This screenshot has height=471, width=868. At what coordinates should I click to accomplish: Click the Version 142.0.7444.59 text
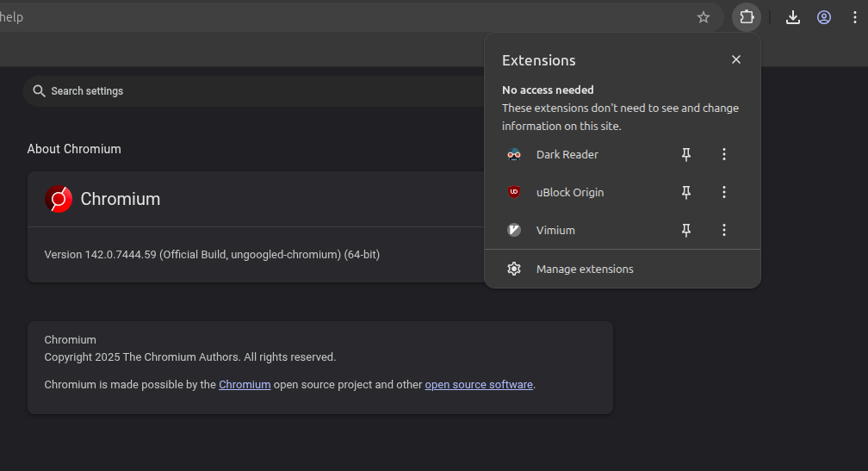212,255
